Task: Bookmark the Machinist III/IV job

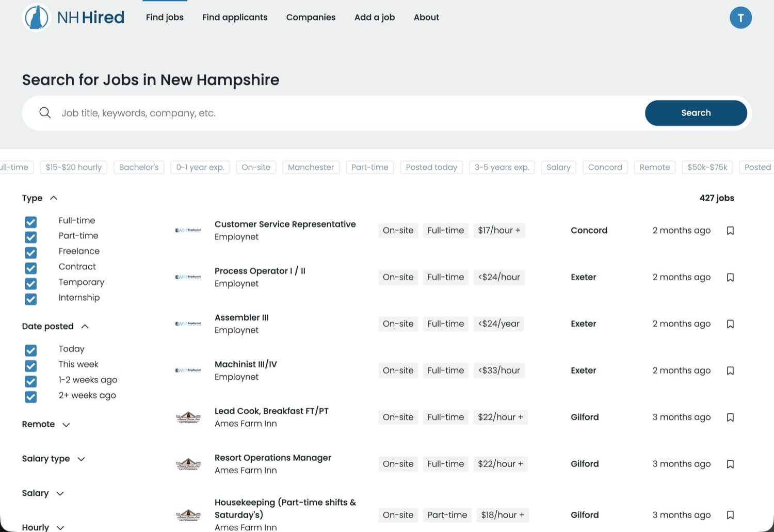Action: point(730,370)
